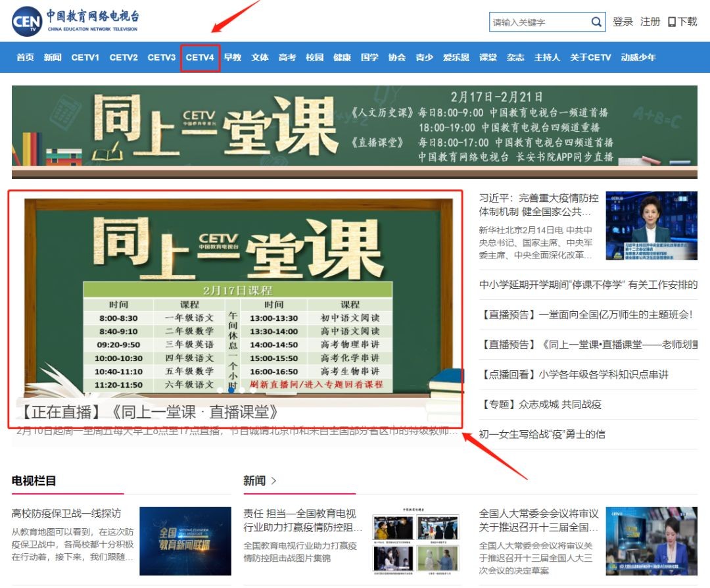Click the search magnifier icon
Screen dimensions: 710x588
[596, 22]
